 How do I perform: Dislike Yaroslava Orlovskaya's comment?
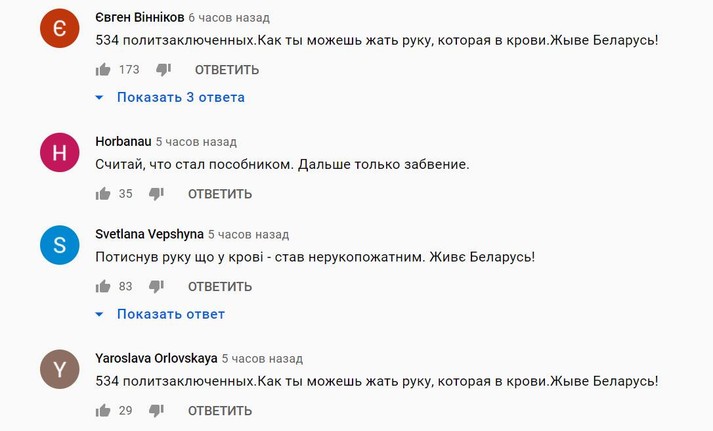coord(156,411)
